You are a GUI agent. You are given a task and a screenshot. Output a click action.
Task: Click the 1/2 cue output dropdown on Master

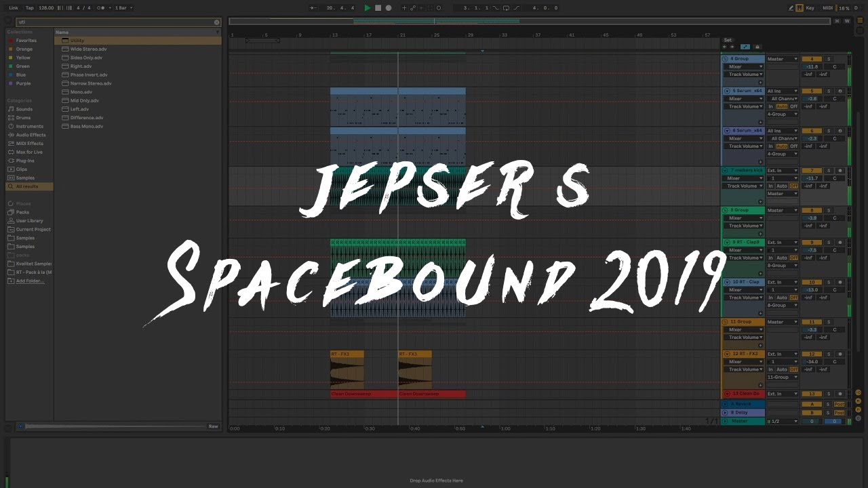(783, 421)
